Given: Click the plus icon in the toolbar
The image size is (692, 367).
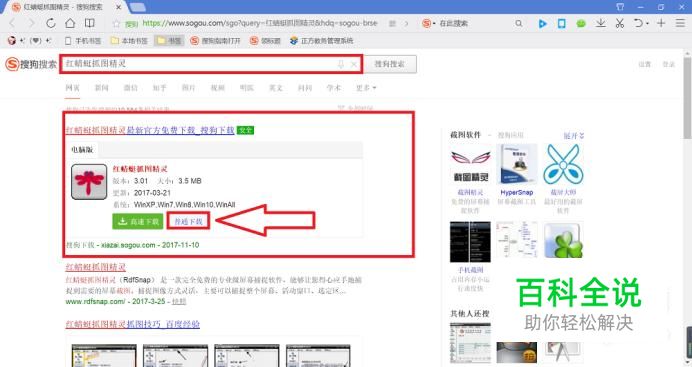Looking at the screenshot, I should 661,23.
